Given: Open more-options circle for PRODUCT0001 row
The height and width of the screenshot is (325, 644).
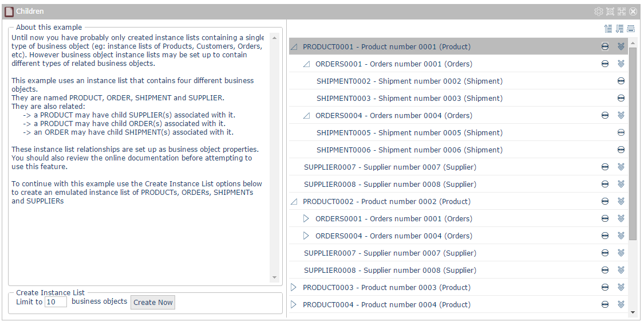Looking at the screenshot, I should tap(605, 46).
